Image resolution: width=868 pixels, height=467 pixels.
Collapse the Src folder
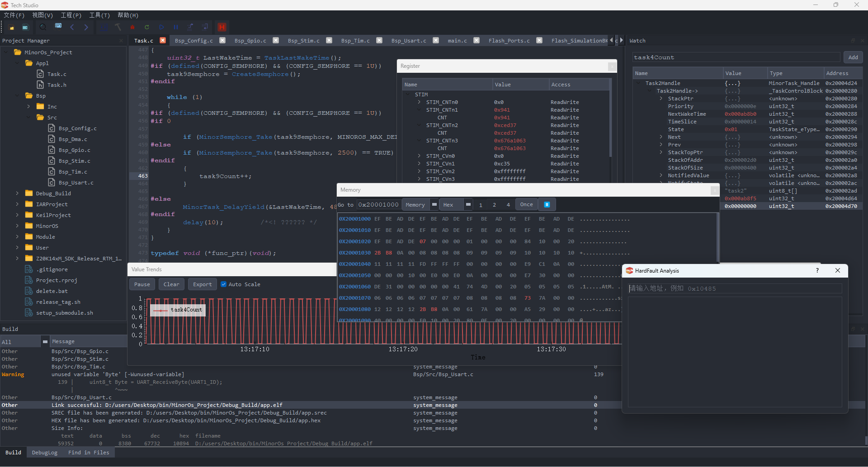coord(28,118)
